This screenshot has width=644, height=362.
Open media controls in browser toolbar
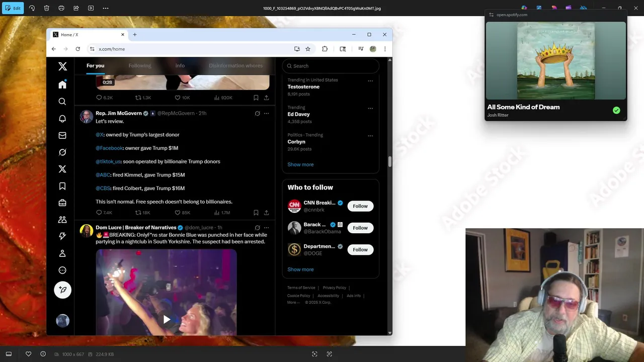pos(361,49)
